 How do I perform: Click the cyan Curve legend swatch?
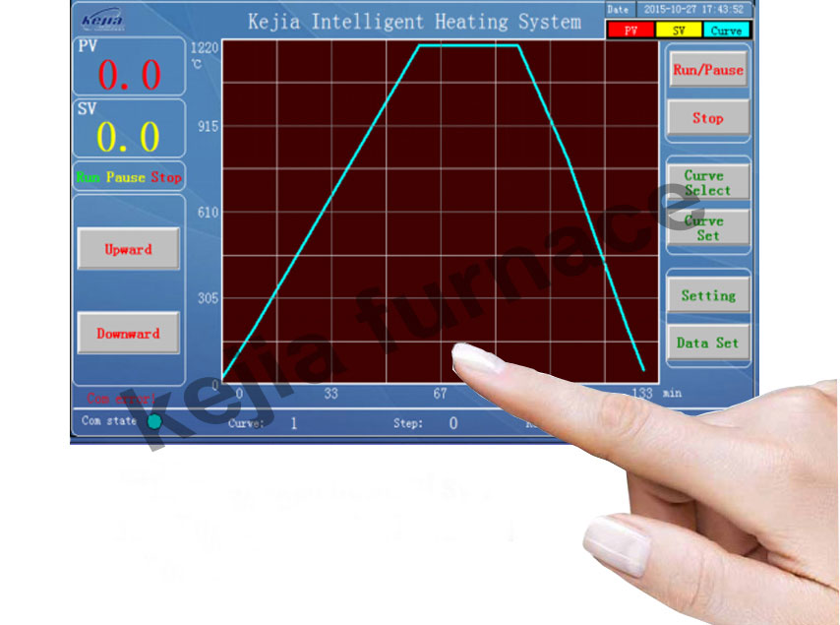[x=727, y=30]
